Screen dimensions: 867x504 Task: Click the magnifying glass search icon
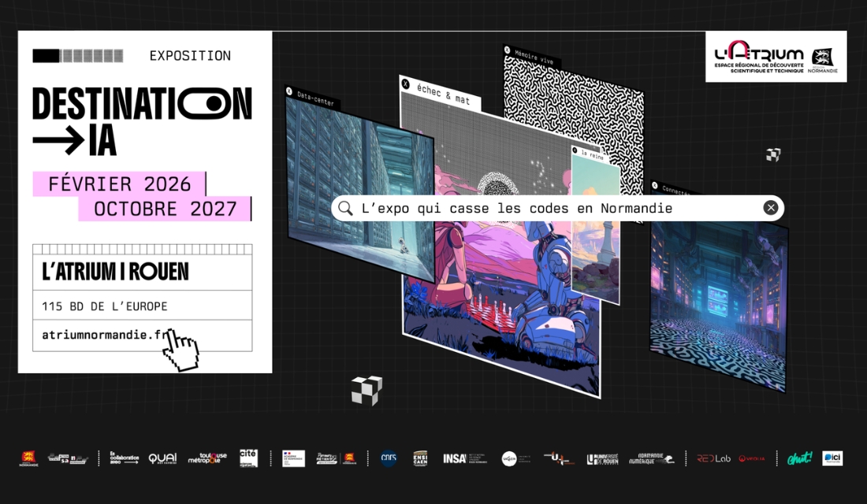[345, 208]
